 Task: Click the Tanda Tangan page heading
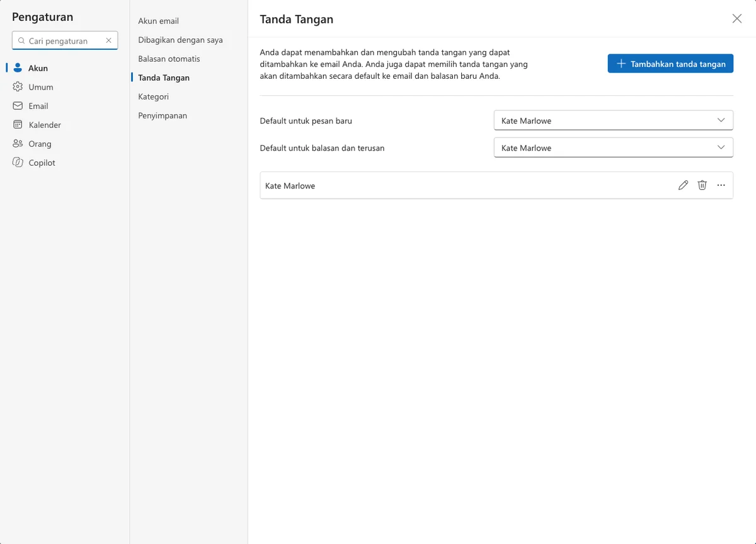coord(297,20)
